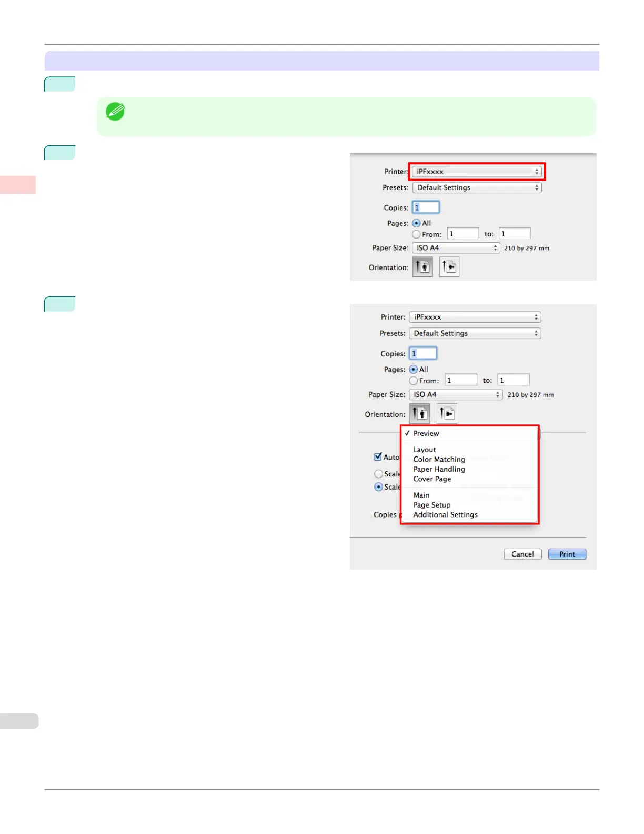Image resolution: width=644 pixels, height=834 pixels.
Task: Choose From pages radio in lower dialog
Action: pos(414,381)
